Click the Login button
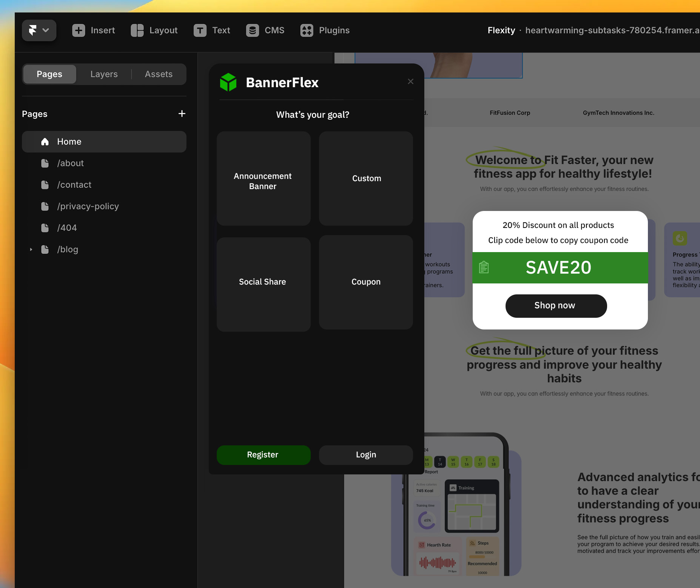Viewport: 700px width, 588px height. (366, 455)
